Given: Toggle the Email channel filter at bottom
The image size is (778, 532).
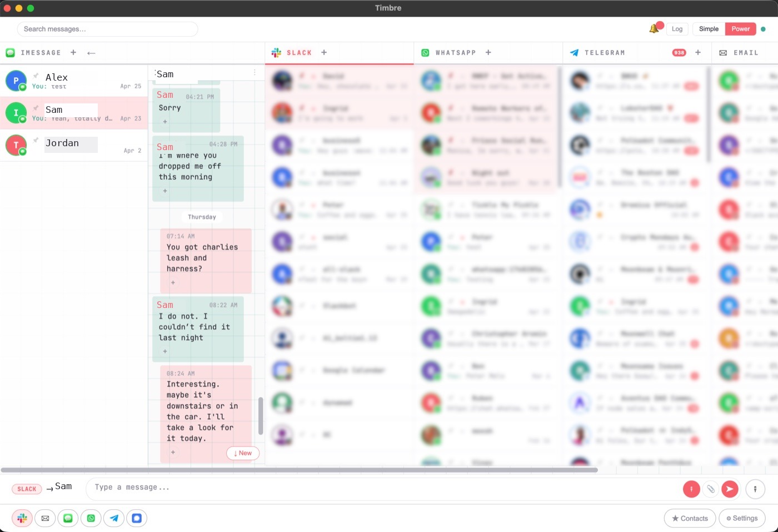Looking at the screenshot, I should [x=45, y=518].
